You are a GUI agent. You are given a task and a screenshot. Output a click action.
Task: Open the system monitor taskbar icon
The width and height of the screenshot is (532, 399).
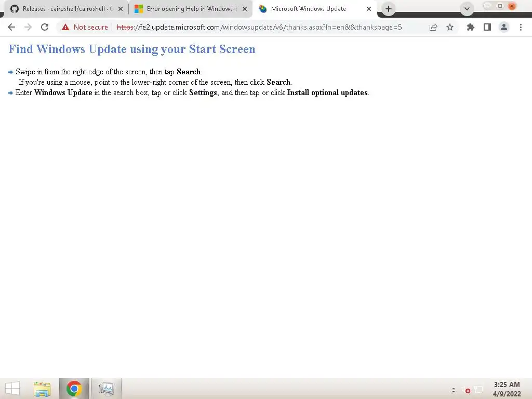(106, 389)
